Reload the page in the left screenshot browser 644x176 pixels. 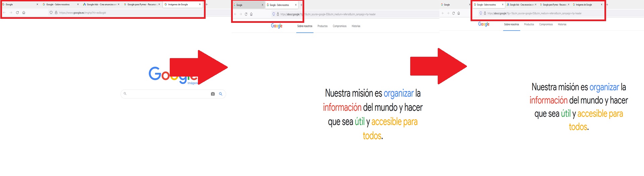click(17, 13)
